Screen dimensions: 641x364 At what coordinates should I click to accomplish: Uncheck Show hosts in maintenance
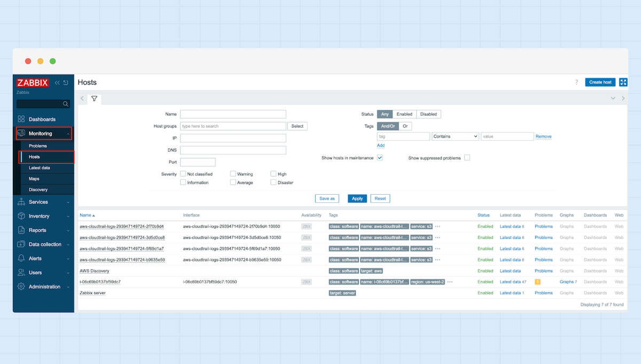click(380, 158)
